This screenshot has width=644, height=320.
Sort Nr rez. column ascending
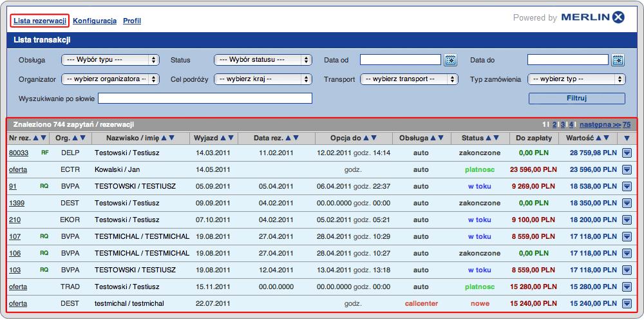point(35,138)
